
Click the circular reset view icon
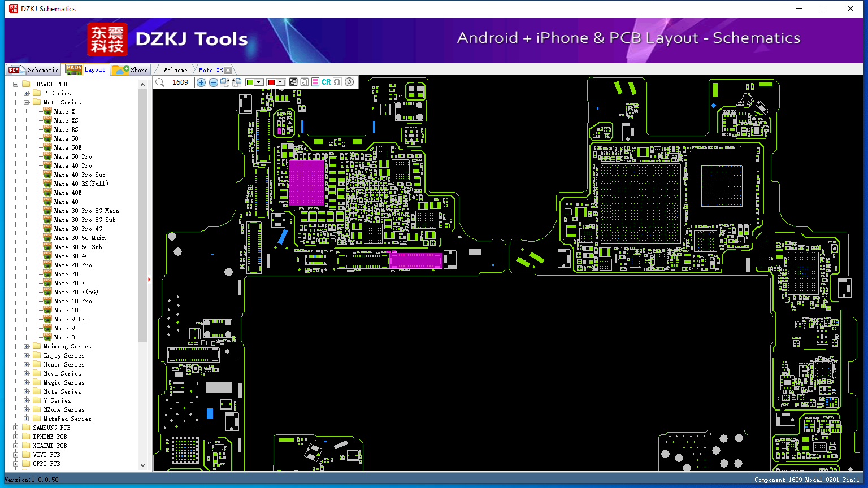(349, 82)
